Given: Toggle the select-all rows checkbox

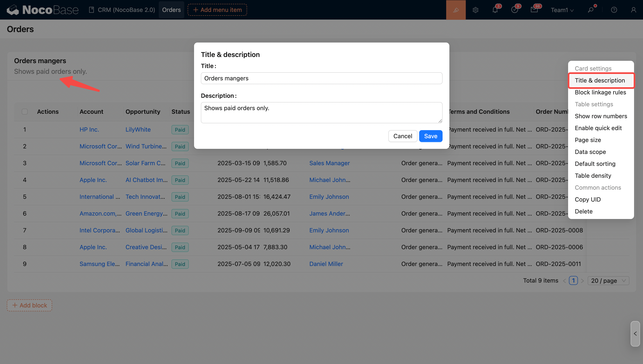Looking at the screenshot, I should pyautogui.click(x=24, y=111).
